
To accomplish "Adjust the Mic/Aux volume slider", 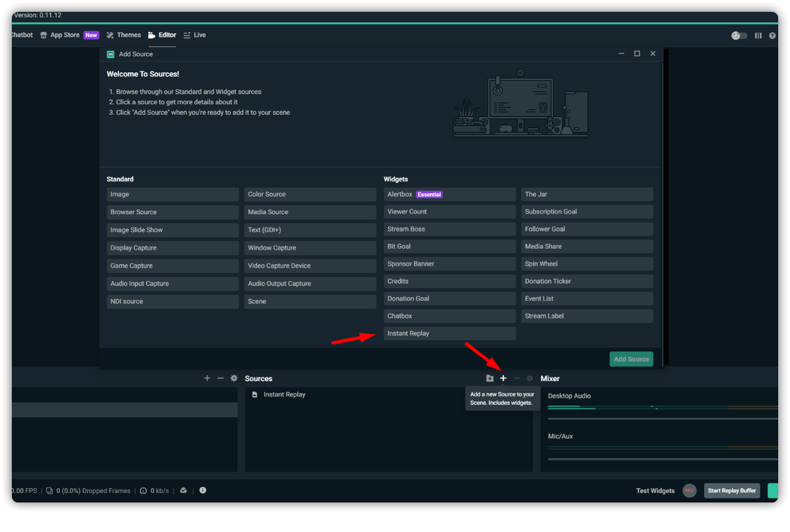I will [662, 459].
